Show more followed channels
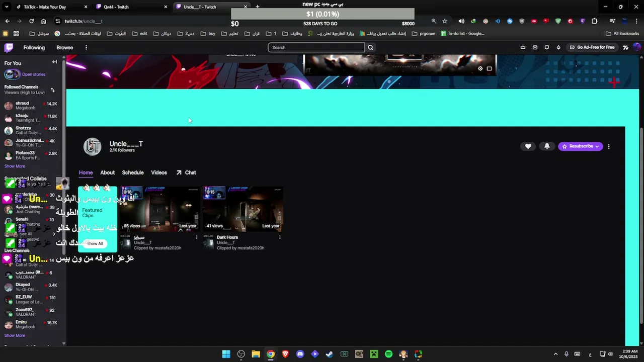Viewport: 644px width, 362px height. [x=15, y=166]
